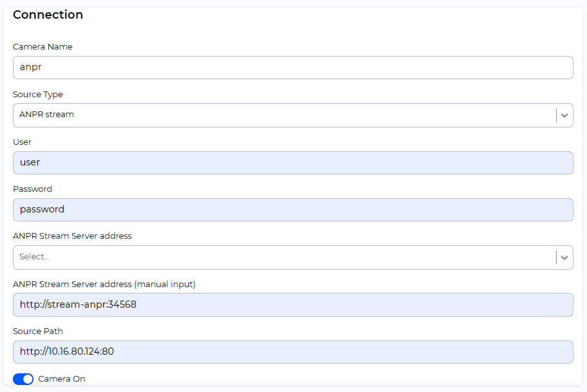Select the User field containing user
Viewport: 587px width, 392px height.
point(293,162)
